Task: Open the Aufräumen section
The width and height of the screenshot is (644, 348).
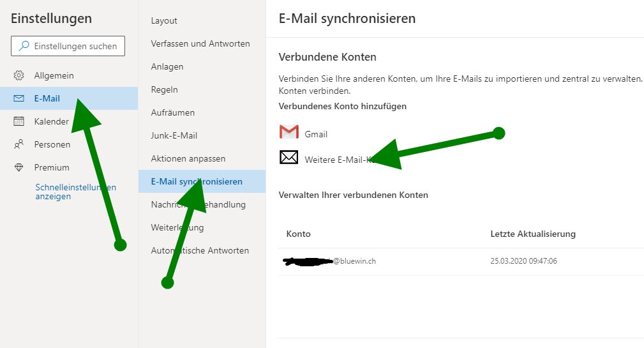Action: (x=173, y=112)
